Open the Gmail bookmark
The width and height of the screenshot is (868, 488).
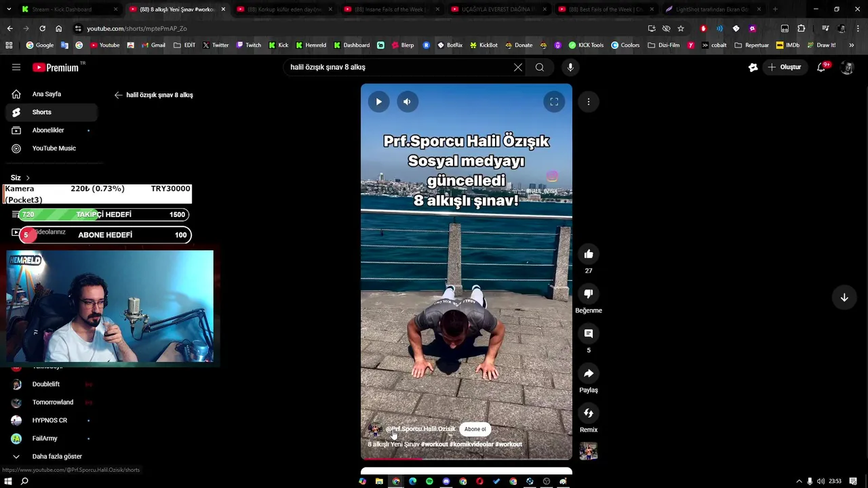(x=153, y=45)
